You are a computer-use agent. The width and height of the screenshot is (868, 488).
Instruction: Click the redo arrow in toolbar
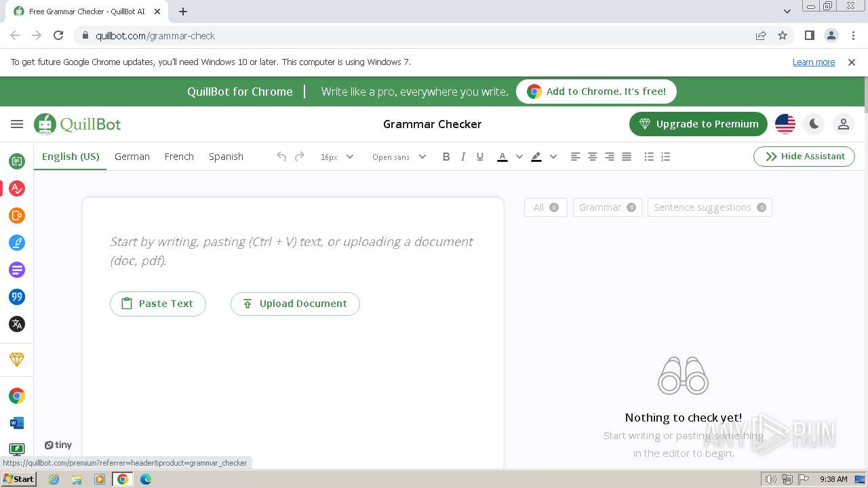tap(299, 157)
